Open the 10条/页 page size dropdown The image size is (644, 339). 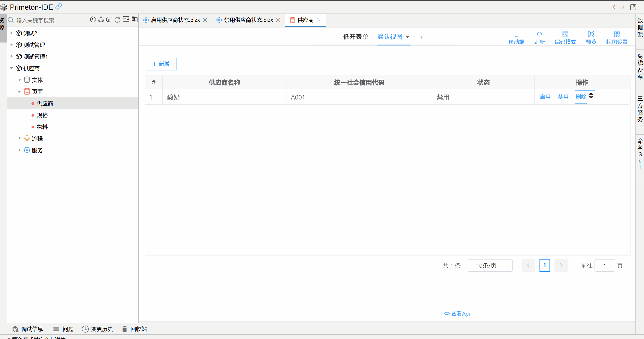pos(490,265)
